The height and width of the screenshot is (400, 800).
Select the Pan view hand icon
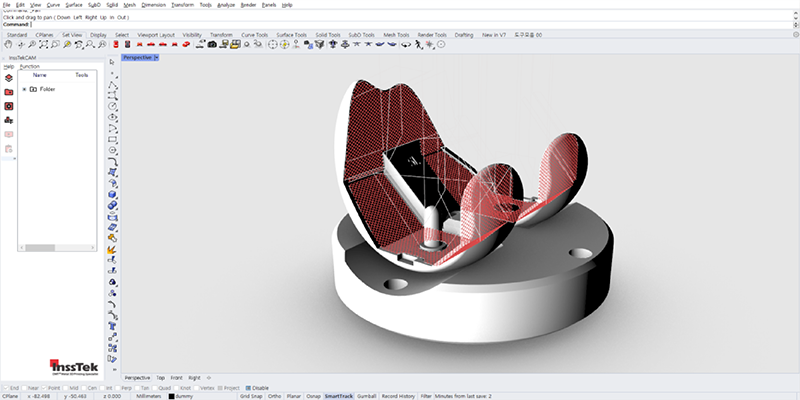pos(9,44)
